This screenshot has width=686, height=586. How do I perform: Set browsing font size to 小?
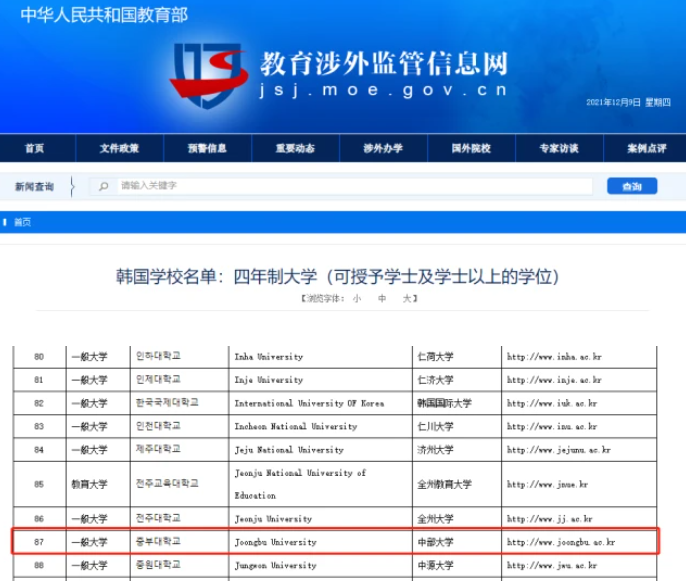[x=357, y=298]
